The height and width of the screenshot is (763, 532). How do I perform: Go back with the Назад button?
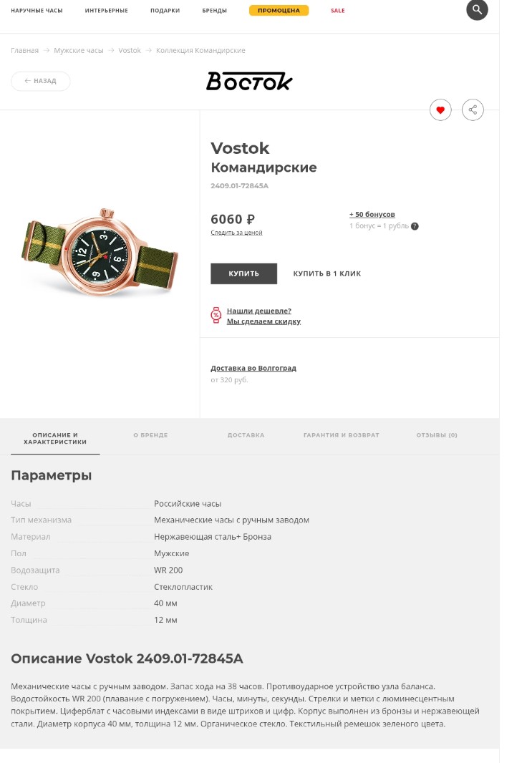(x=40, y=81)
